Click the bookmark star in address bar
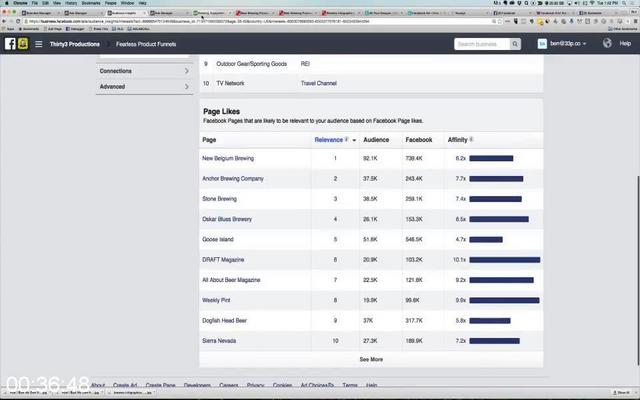This screenshot has height=400, width=640. click(x=500, y=21)
